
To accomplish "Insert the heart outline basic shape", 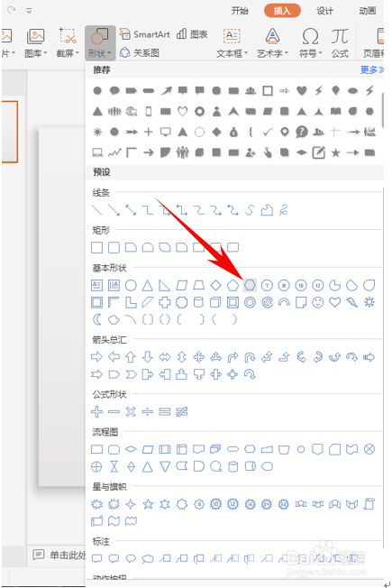I will click(x=335, y=302).
